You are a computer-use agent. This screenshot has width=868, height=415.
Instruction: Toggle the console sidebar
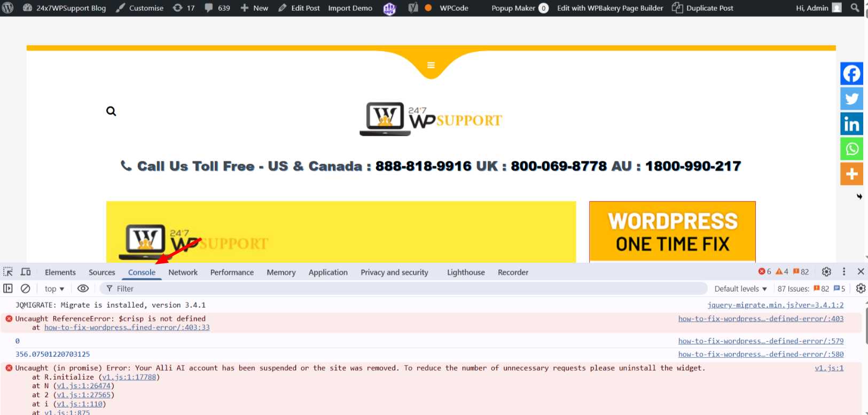click(8, 288)
